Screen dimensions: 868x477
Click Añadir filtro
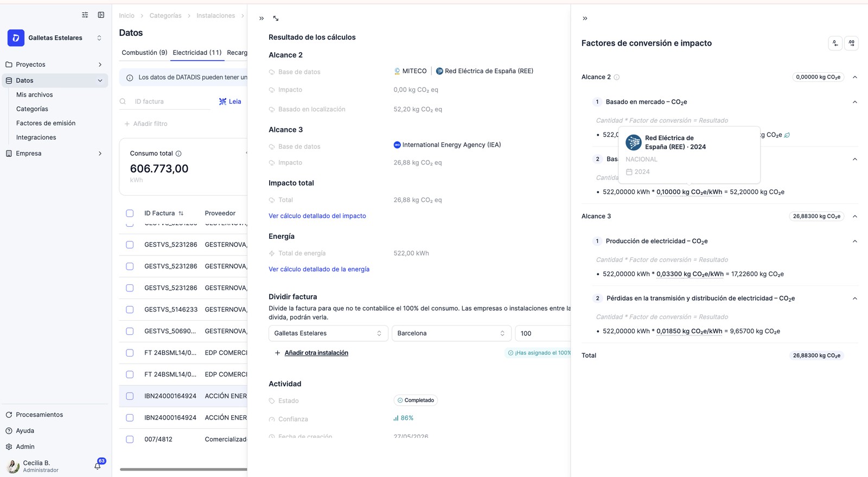(146, 124)
